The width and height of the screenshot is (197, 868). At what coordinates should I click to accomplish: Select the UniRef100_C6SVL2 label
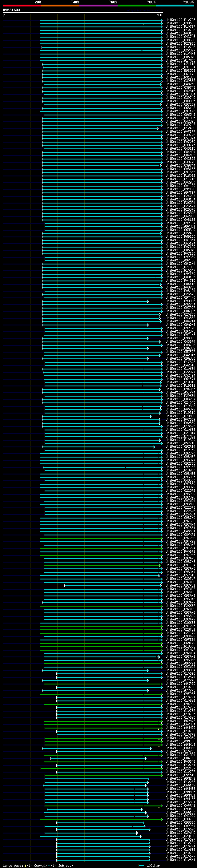click(x=180, y=108)
